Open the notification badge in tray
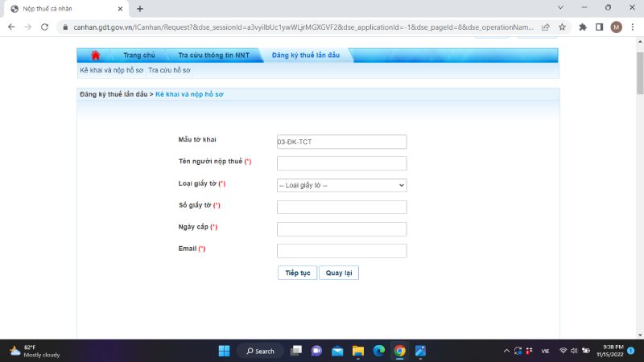Screen dimensions: 644x362 631,351
